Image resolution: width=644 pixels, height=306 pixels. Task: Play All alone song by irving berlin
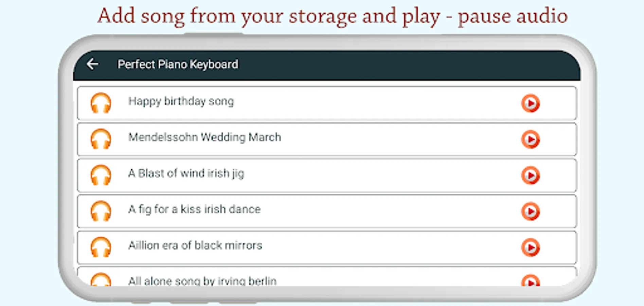point(530,281)
